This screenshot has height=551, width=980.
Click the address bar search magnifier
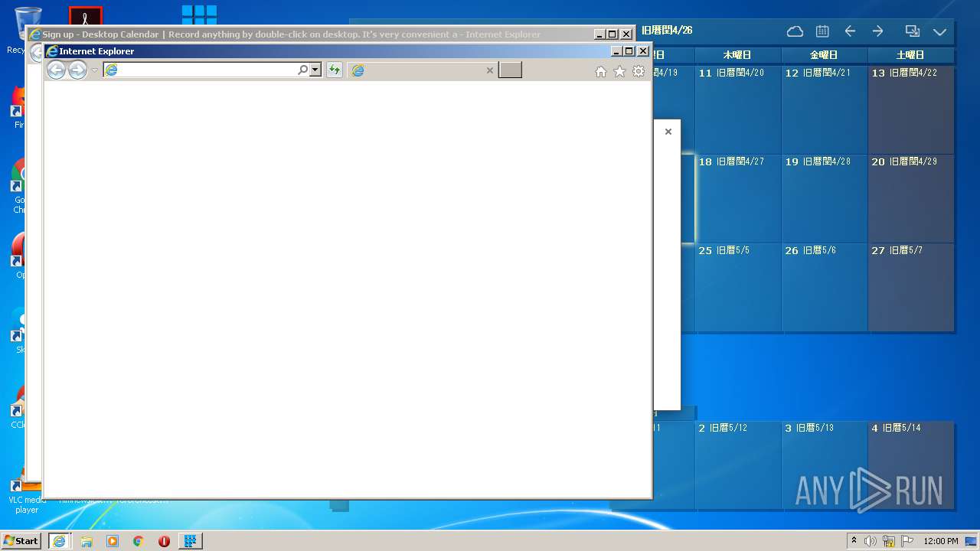tap(303, 70)
